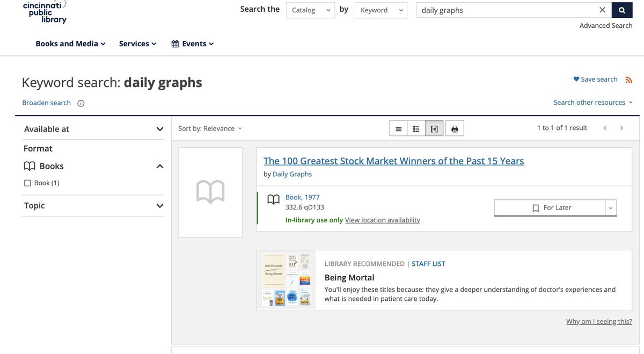Click the Broaden search link
644x354 pixels.
point(47,103)
